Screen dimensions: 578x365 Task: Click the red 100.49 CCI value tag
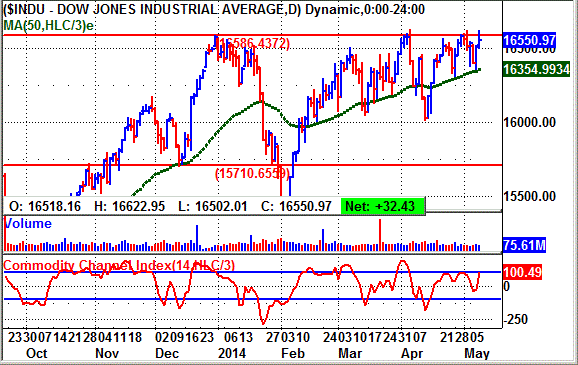click(x=522, y=272)
